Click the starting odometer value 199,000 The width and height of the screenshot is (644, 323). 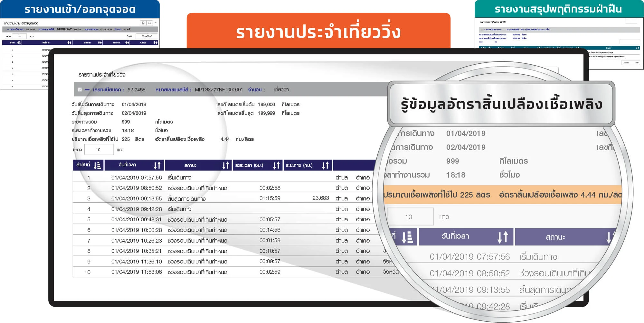pos(266,105)
